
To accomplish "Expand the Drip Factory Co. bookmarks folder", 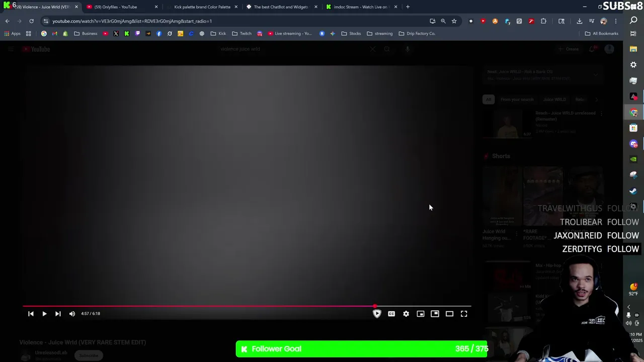I will 417,34.
